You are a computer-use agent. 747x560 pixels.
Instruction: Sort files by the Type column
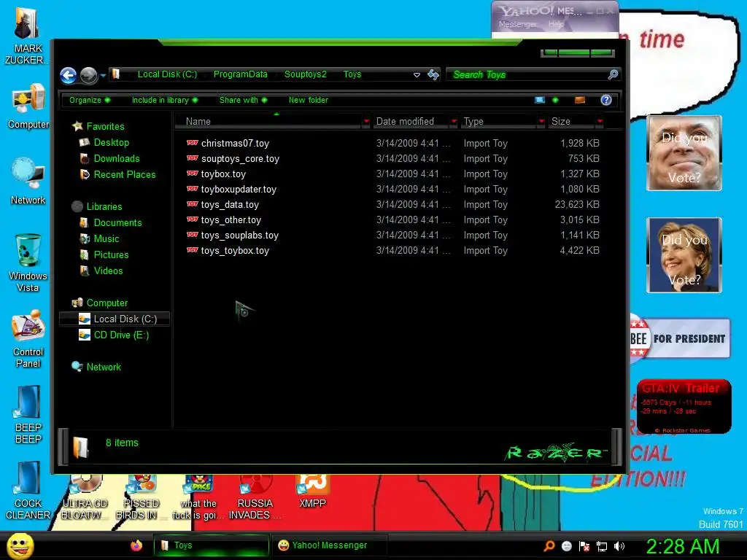[x=499, y=122]
